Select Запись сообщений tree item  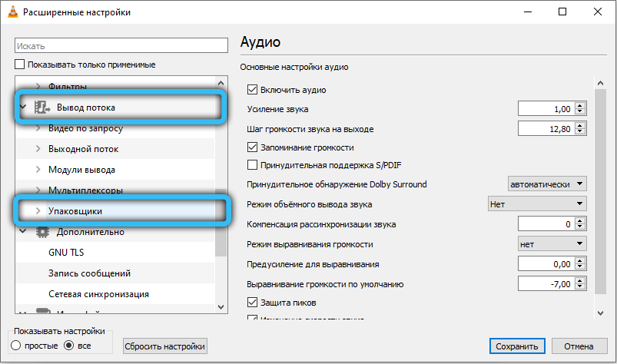click(x=89, y=273)
